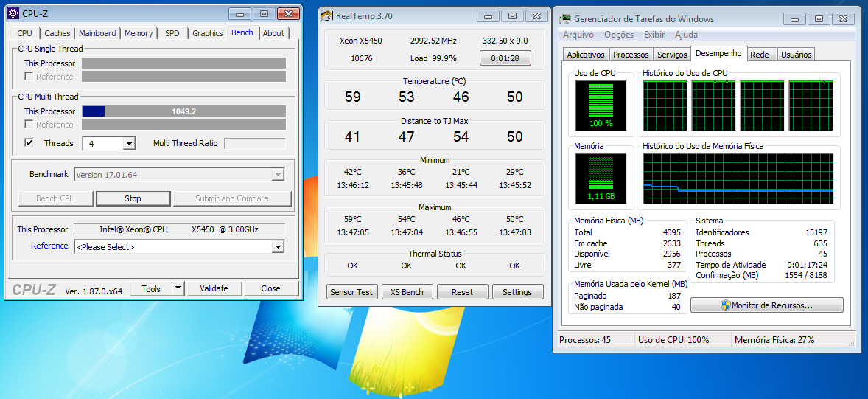Image resolution: width=868 pixels, height=399 pixels.
Task: Click the RealTemp title bar app icon
Action: click(327, 15)
